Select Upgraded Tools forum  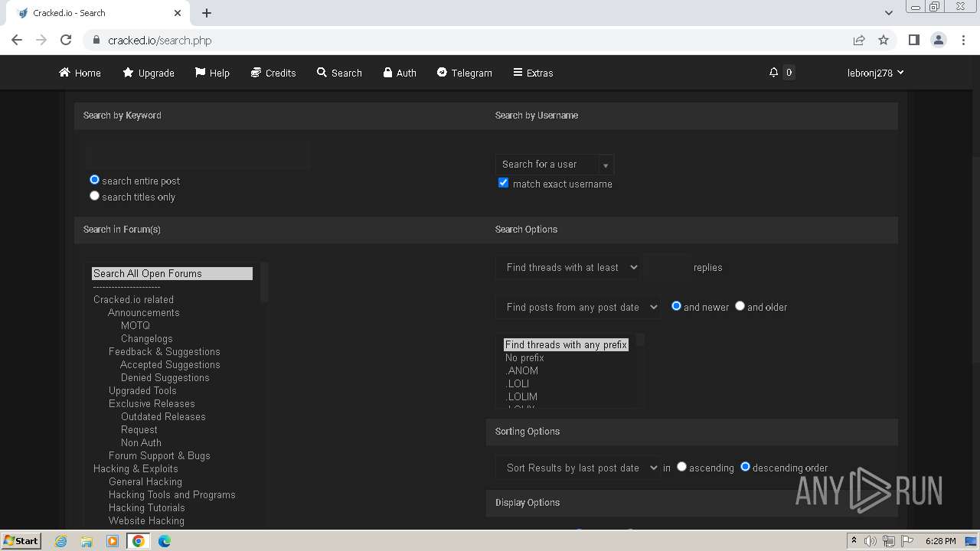[x=142, y=390]
